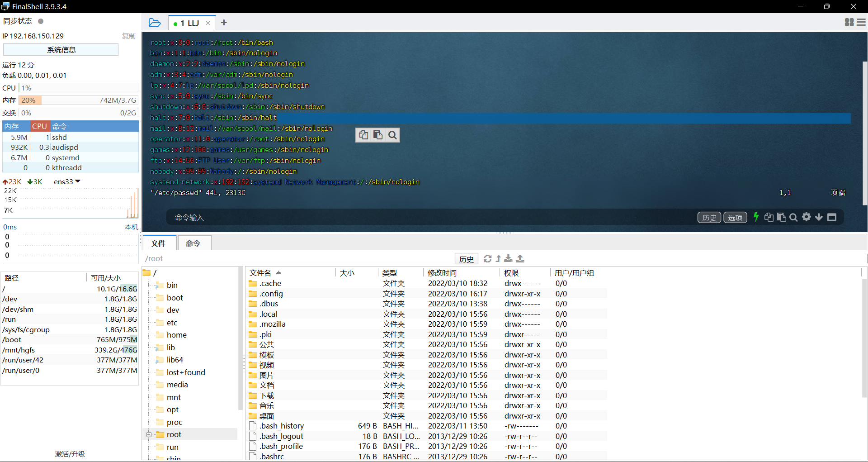Open the connection manager folder icon
This screenshot has height=462, width=868.
coord(155,23)
